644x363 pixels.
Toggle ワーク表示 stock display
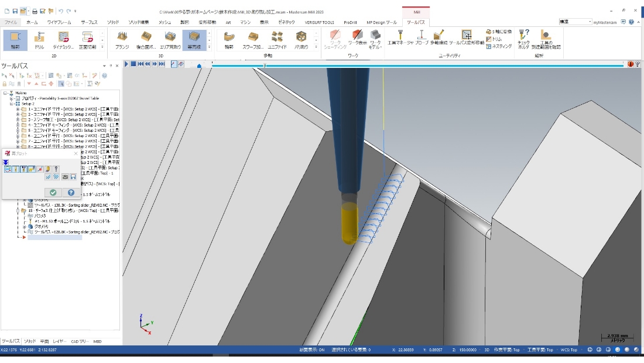point(357,38)
